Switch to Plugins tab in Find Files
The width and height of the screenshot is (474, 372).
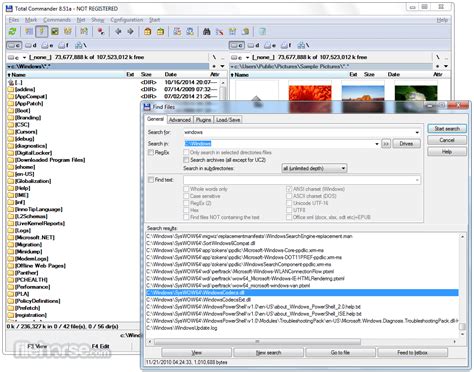pyautogui.click(x=203, y=120)
